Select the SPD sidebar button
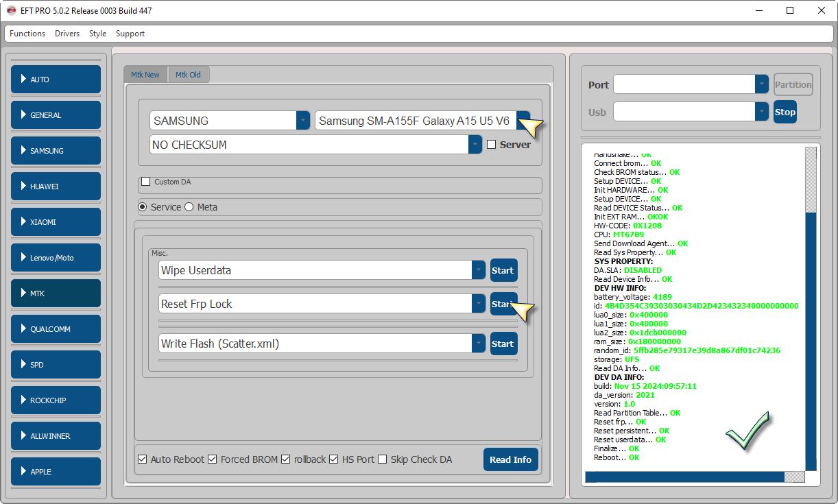838x504 pixels. pyautogui.click(x=56, y=365)
